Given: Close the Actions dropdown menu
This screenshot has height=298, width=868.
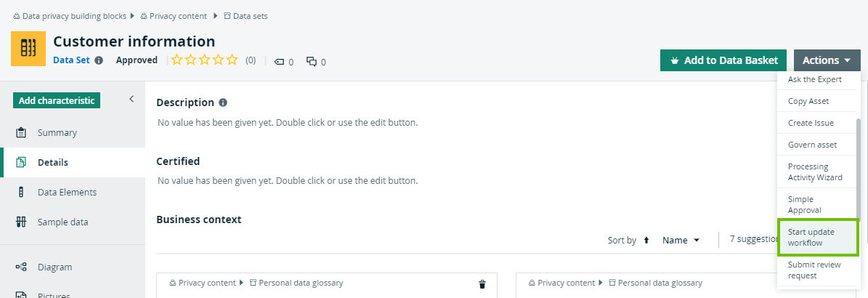Looking at the screenshot, I should click(827, 60).
